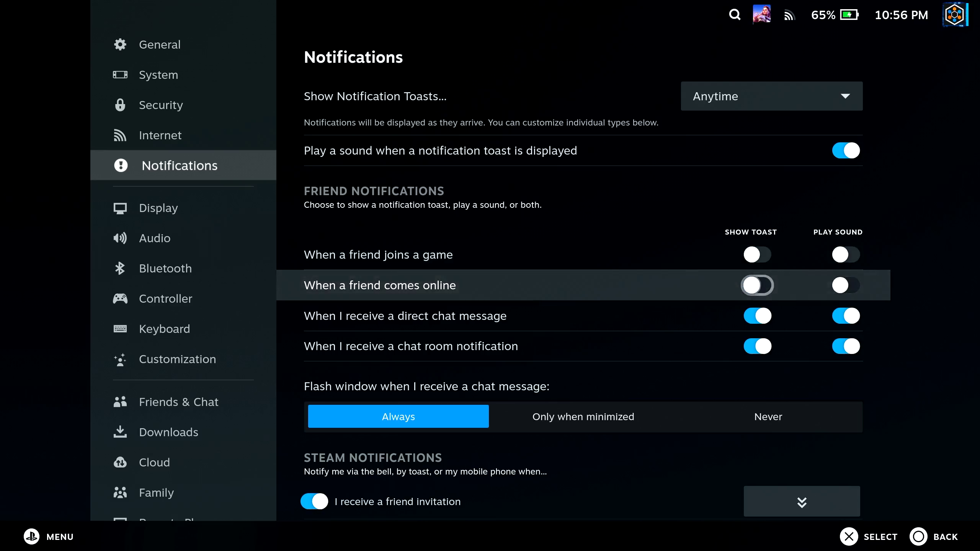
Task: Open the Anytime toasts dropdown
Action: coord(771,96)
